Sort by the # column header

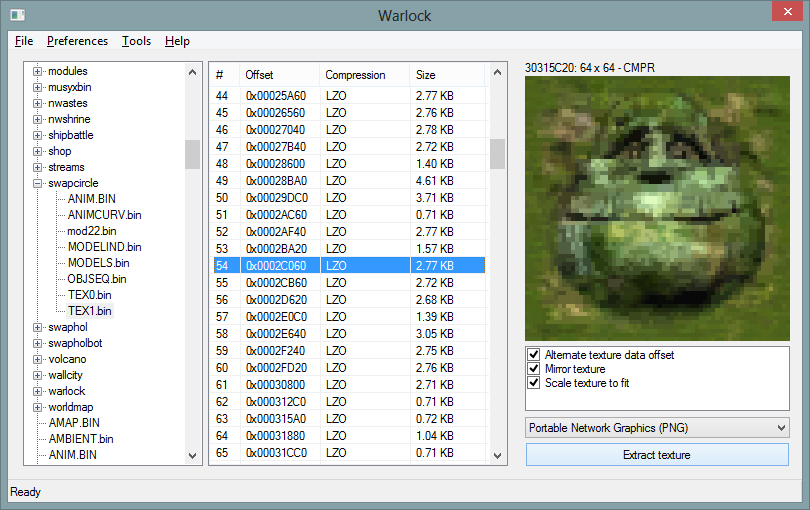pos(224,75)
